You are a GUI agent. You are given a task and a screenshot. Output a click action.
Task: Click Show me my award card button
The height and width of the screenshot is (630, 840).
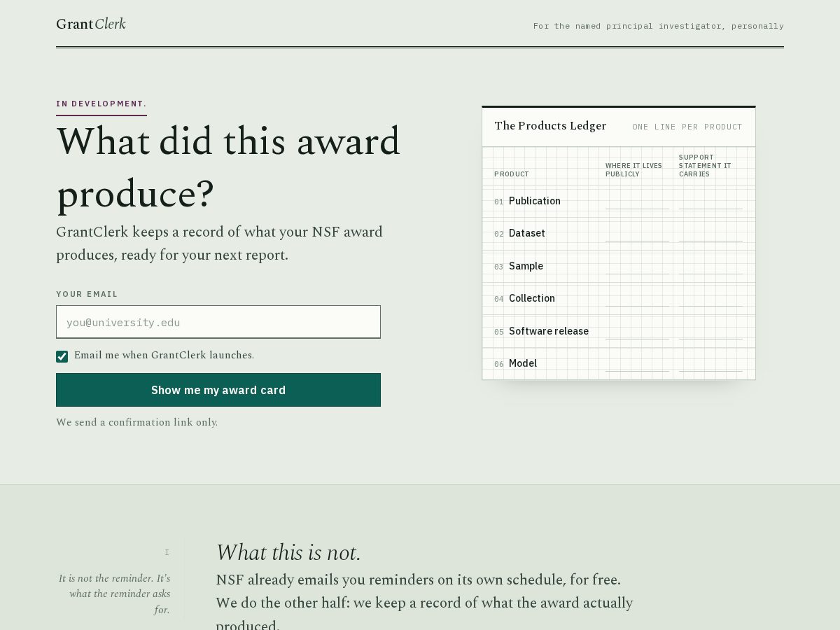coord(218,390)
